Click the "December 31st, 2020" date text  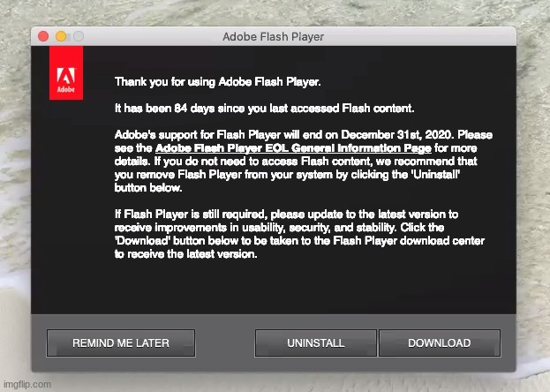[x=394, y=135]
